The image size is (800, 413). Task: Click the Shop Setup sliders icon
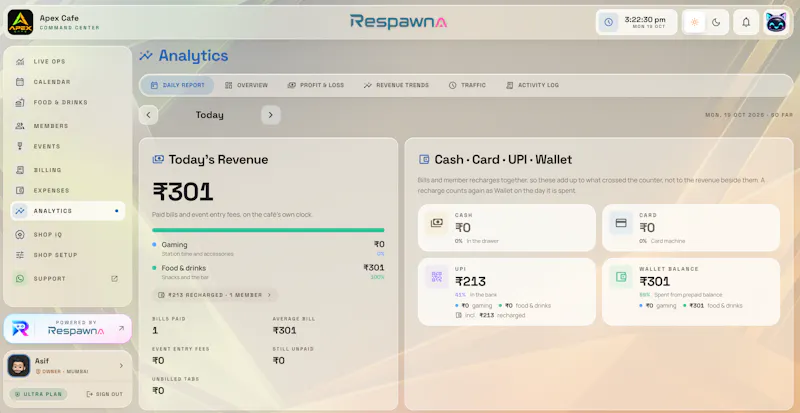click(x=20, y=255)
